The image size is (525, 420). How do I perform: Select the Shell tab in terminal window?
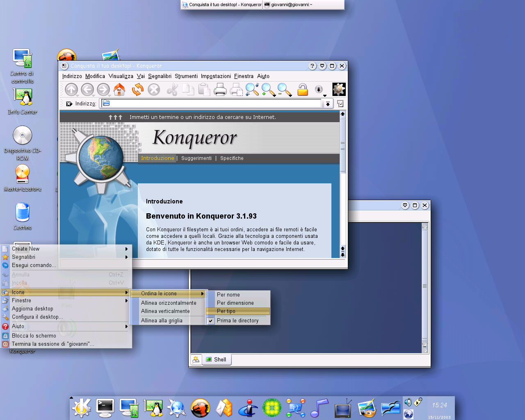coord(216,360)
